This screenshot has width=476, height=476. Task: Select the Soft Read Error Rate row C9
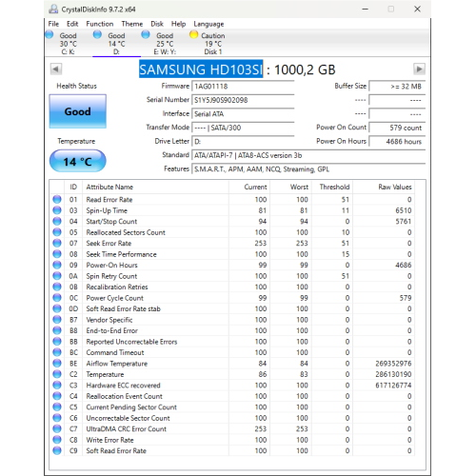click(x=232, y=451)
